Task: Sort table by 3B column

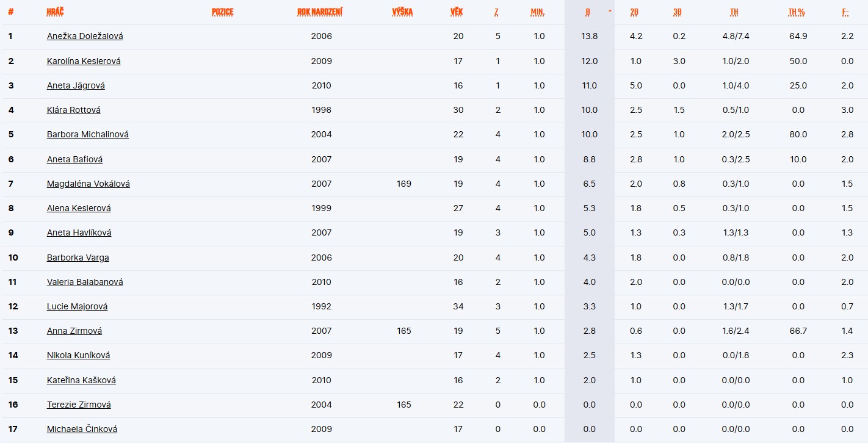Action: (x=678, y=12)
